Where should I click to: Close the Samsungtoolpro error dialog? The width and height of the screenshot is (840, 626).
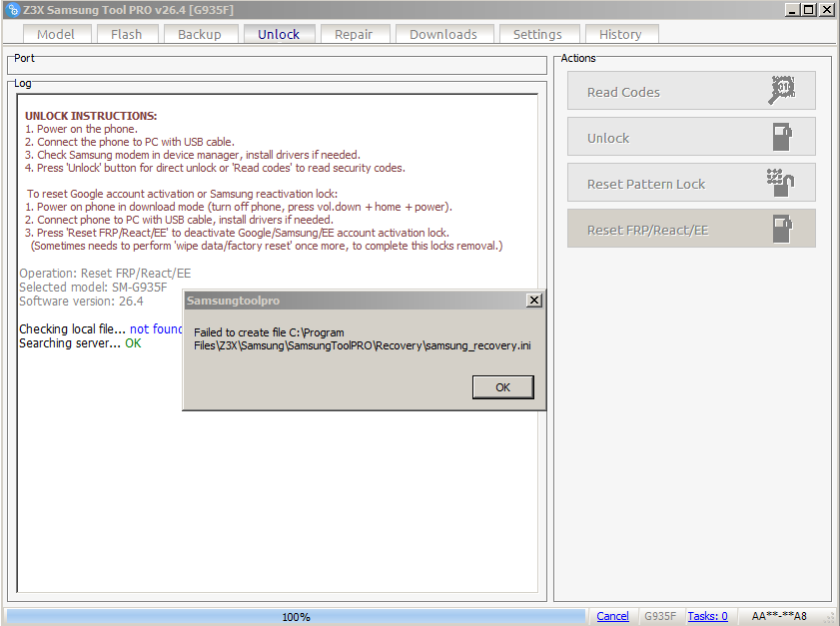point(534,301)
